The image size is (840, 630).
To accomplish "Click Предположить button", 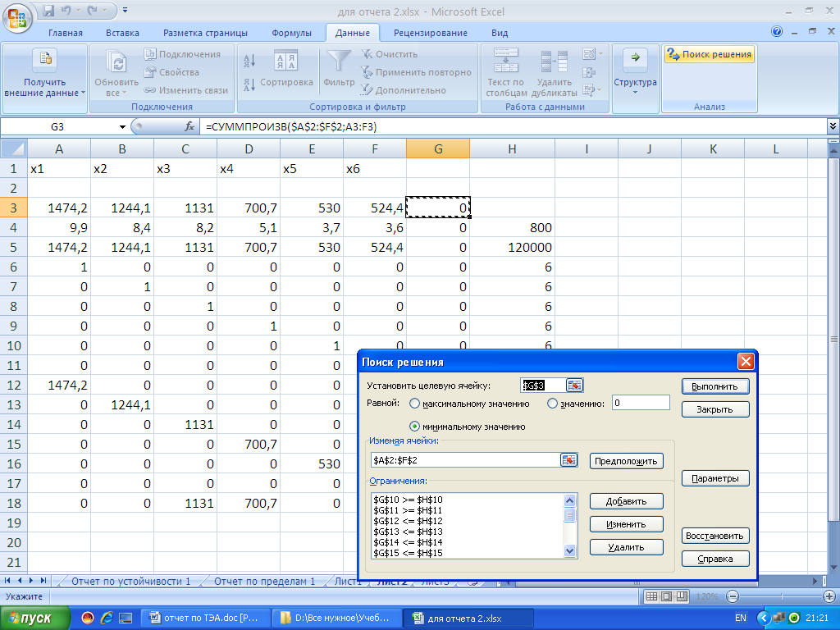I will [626, 461].
